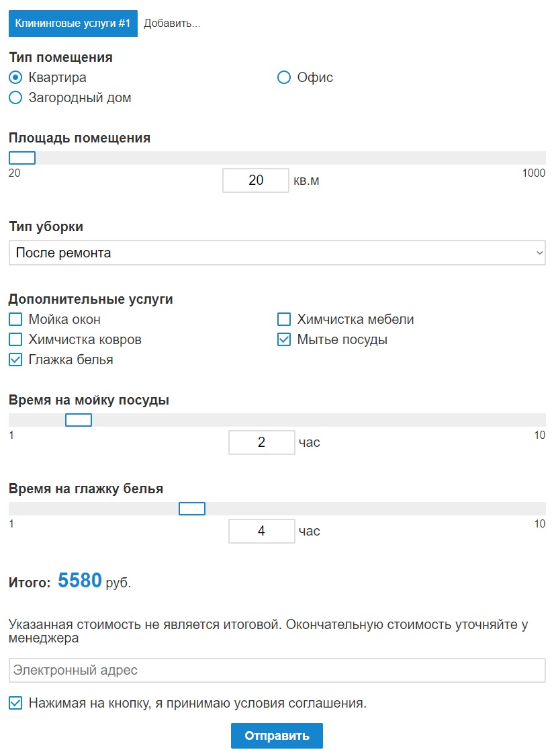554x756 pixels.
Task: Enable the Химчистка ковров option
Action: [x=15, y=339]
